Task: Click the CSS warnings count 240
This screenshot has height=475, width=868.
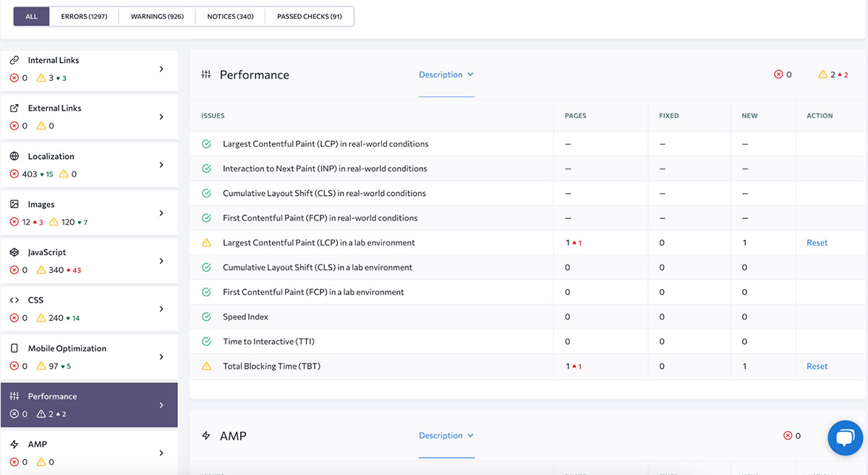Action: [x=56, y=318]
